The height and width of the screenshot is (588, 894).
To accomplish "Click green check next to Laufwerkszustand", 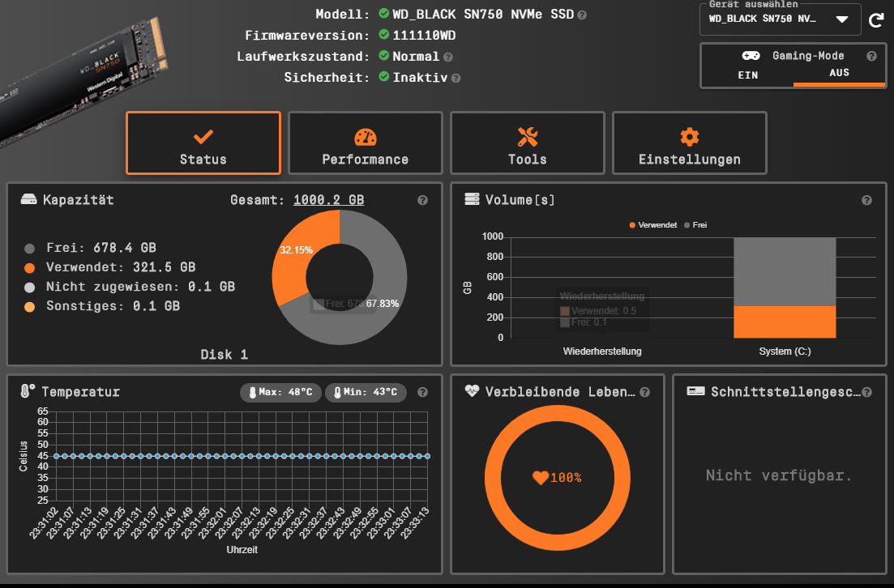I will tap(383, 55).
